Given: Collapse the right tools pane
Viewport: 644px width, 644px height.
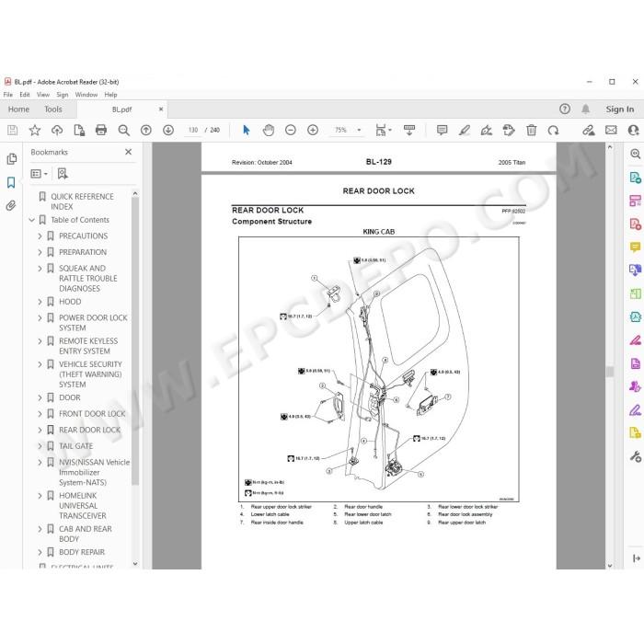Looking at the screenshot, I should pos(637,558).
